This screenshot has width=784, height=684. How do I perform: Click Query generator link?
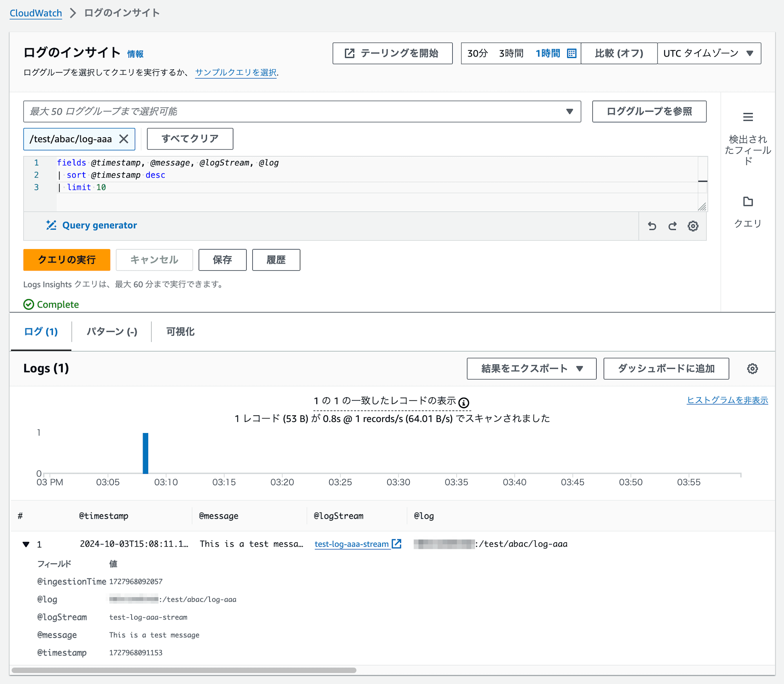(x=100, y=225)
